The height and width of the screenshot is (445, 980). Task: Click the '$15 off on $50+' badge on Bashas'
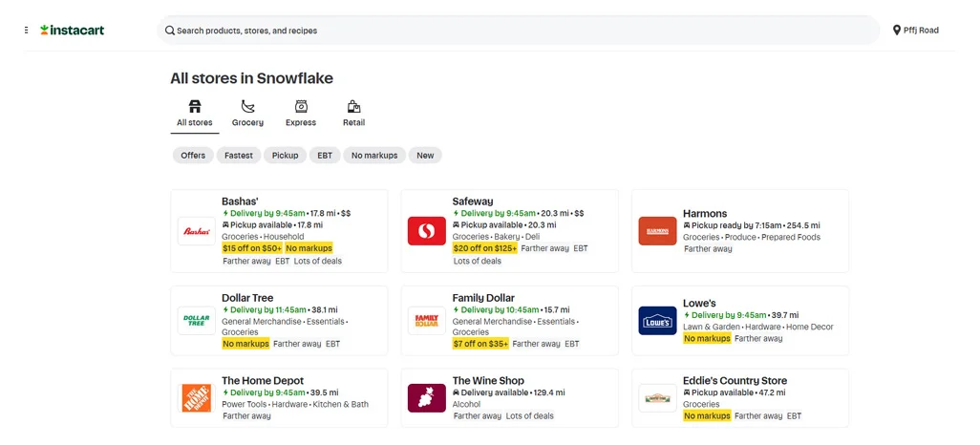coord(252,248)
